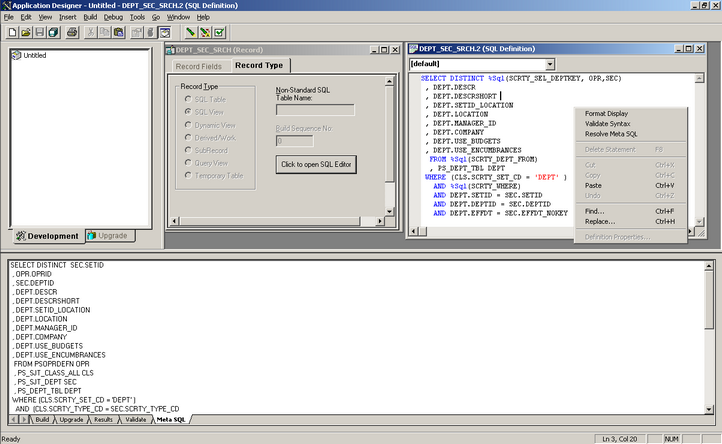
Task: Select the Temporary Table radio button
Action: tap(188, 175)
